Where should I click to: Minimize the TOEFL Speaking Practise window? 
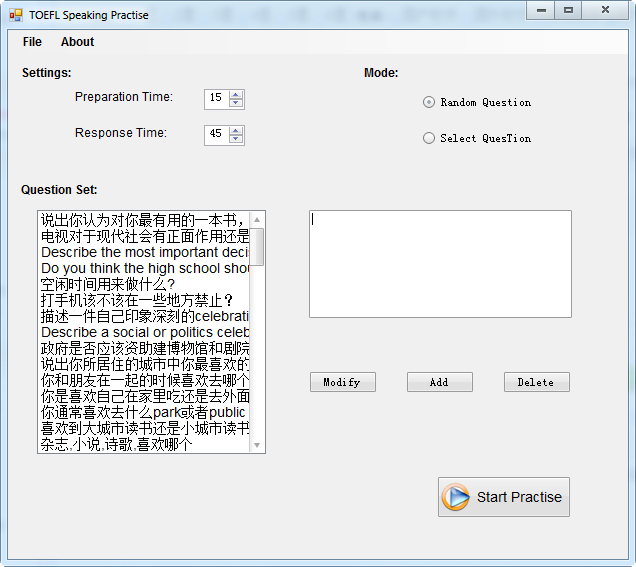coord(541,10)
